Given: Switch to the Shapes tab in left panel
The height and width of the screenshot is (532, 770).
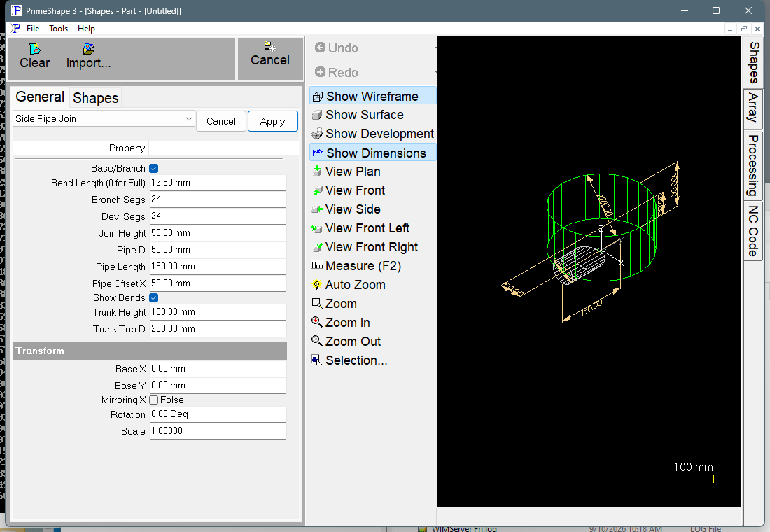Looking at the screenshot, I should pos(96,98).
